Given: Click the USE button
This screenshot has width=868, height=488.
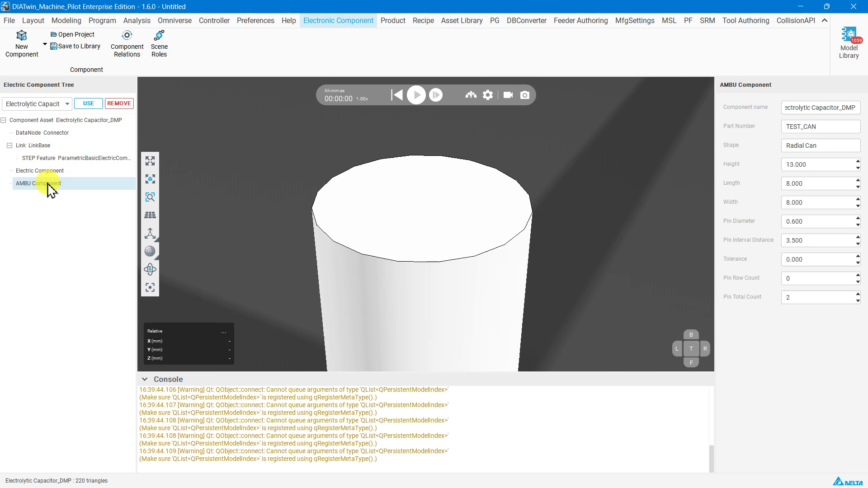Looking at the screenshot, I should 89,103.
